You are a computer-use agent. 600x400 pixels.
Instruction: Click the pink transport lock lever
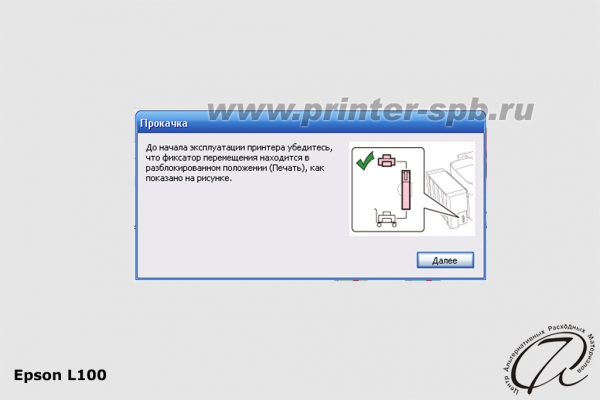click(406, 190)
